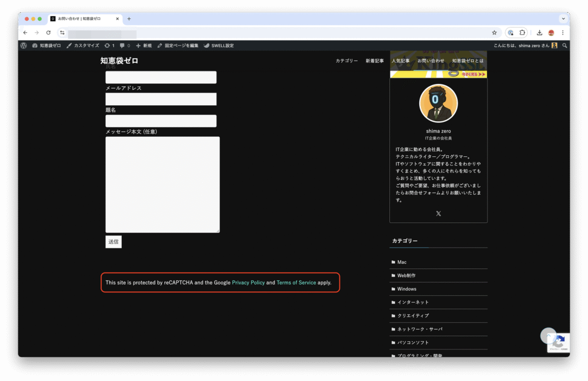Viewport: 588px width, 381px height.
Task: Close the browser window with red button
Action: tap(26, 19)
